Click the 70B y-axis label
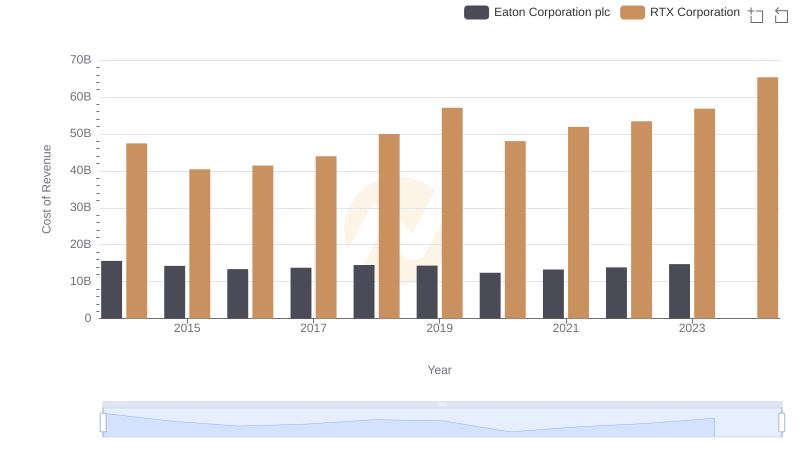Screen dimensions: 800x461 pos(81,60)
